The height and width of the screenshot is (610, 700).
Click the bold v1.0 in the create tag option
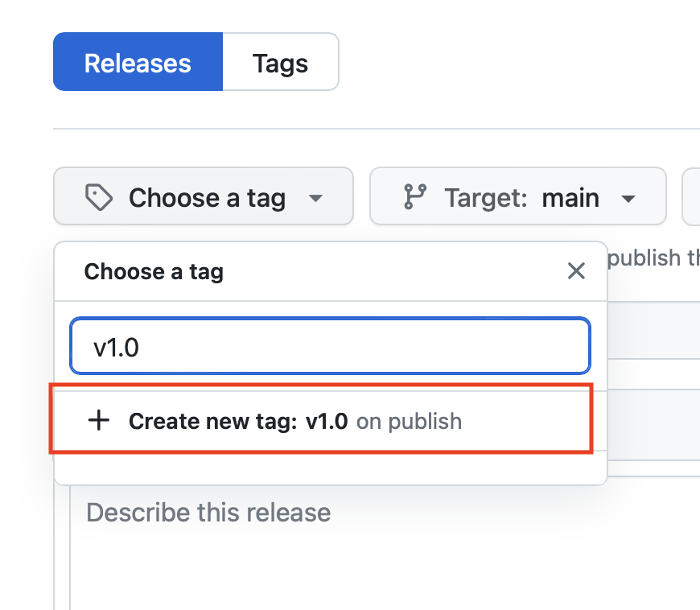pos(327,421)
